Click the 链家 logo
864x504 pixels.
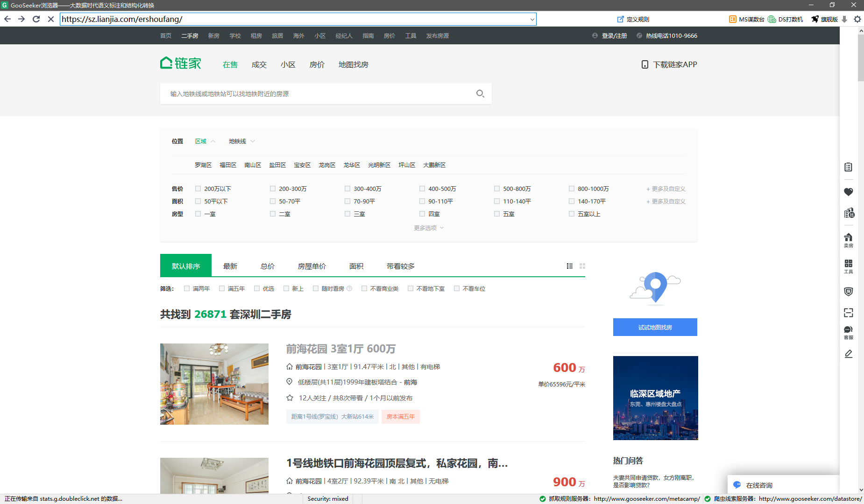[181, 63]
